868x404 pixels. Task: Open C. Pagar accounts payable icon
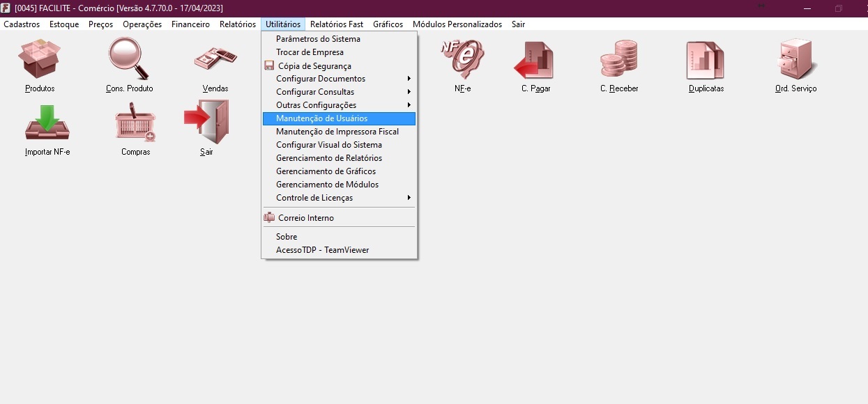(x=535, y=59)
